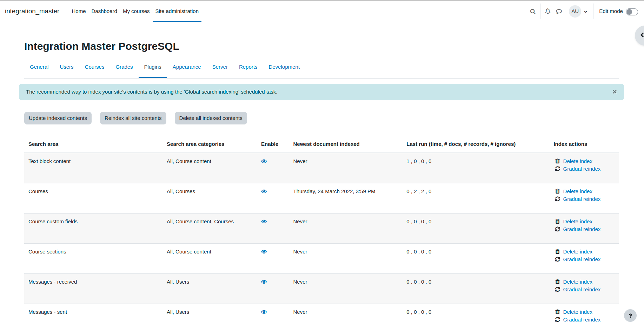Select Site administration in top navigation
Viewport: 644px width, 332px height.
pos(177,11)
